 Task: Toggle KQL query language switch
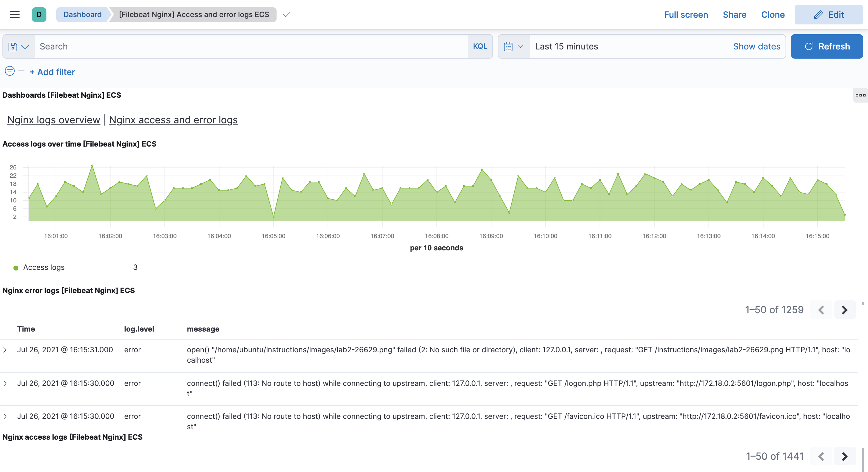(x=480, y=46)
